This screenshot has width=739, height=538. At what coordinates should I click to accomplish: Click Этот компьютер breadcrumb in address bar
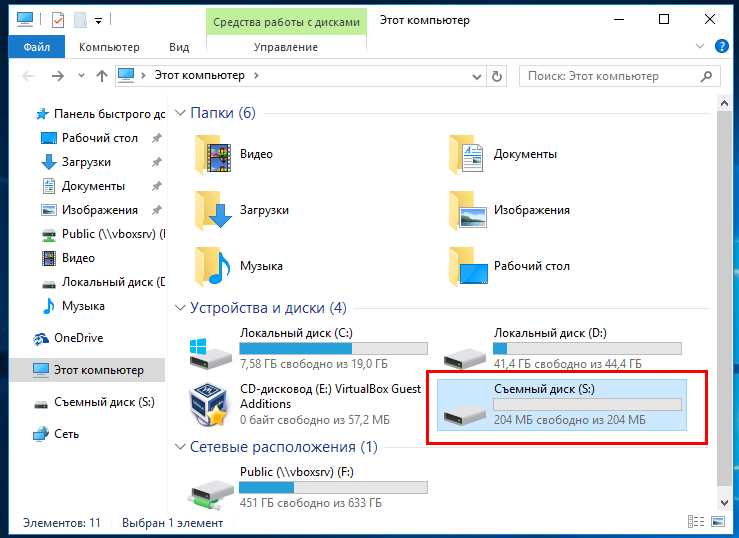200,75
